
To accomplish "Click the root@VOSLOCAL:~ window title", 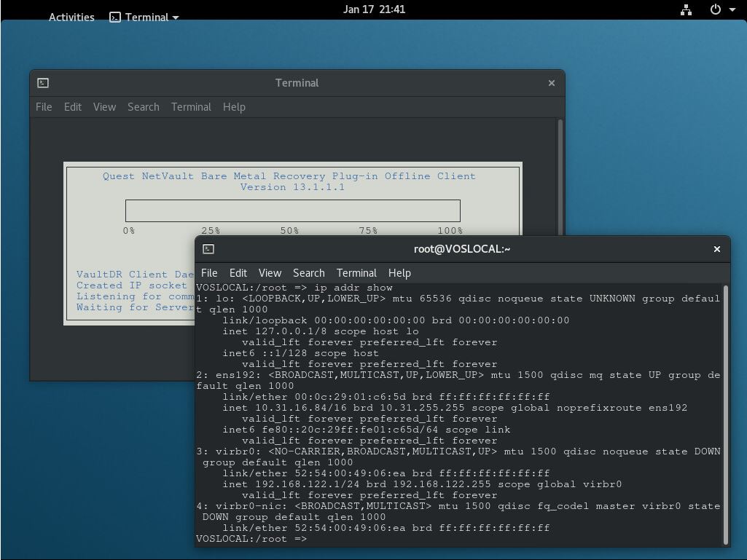I will 461,249.
